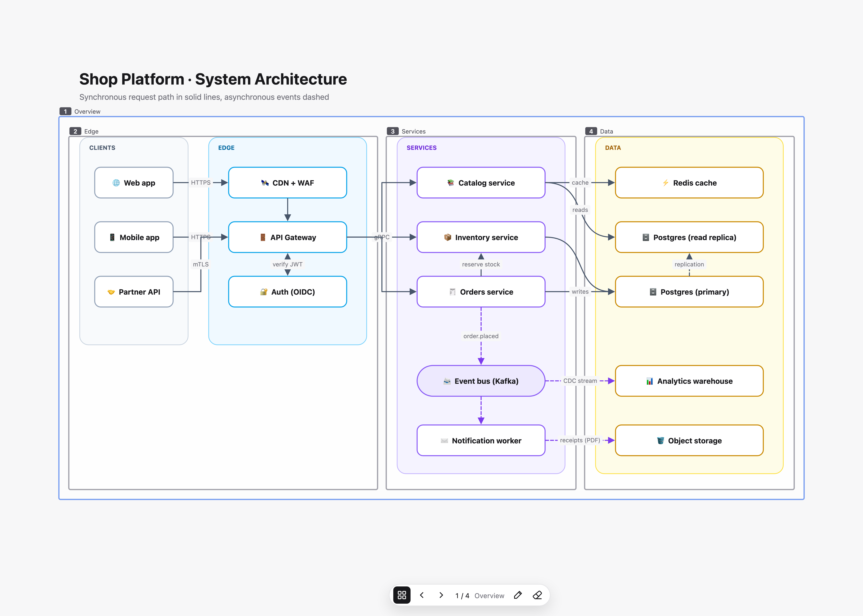Click the 'reserve stock' connection label
863x616 pixels.
[x=481, y=264]
